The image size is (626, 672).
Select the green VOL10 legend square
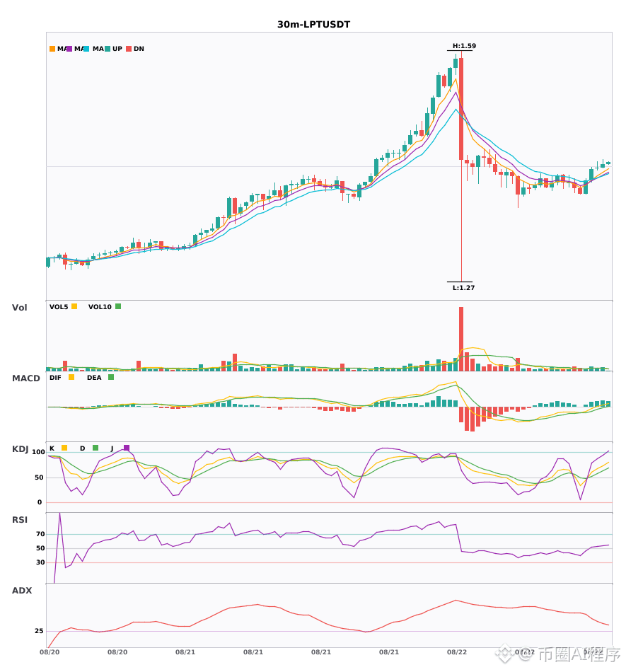pyautogui.click(x=118, y=306)
